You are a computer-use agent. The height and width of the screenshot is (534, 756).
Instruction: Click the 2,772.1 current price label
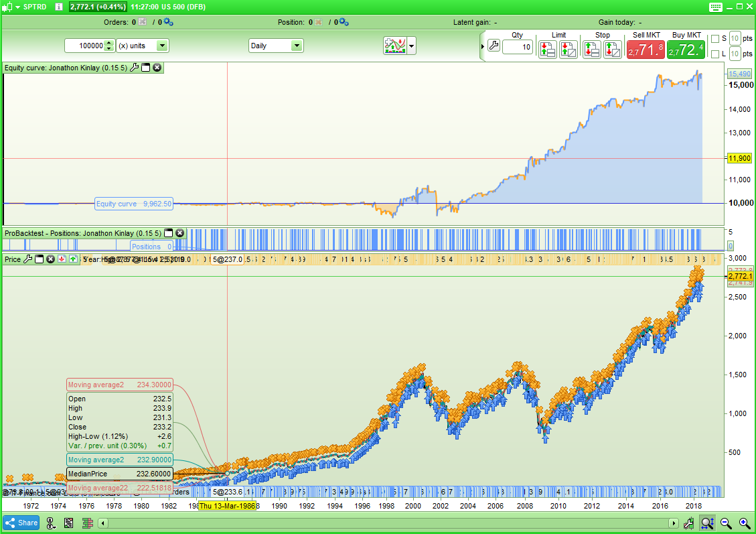[740, 277]
